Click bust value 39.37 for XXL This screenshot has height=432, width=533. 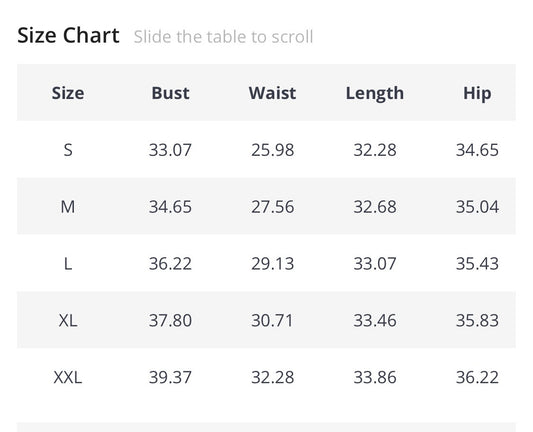170,377
